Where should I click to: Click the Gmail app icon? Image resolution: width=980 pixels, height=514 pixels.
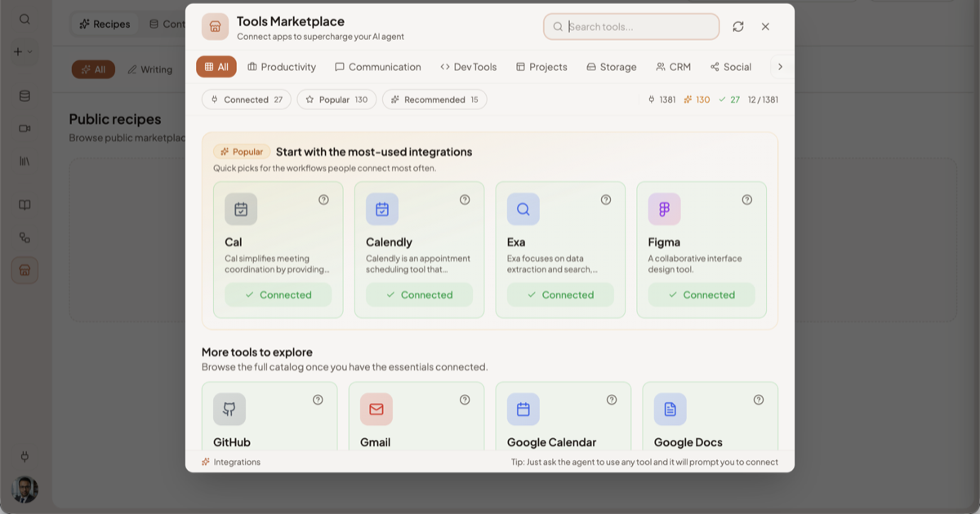[x=376, y=410]
